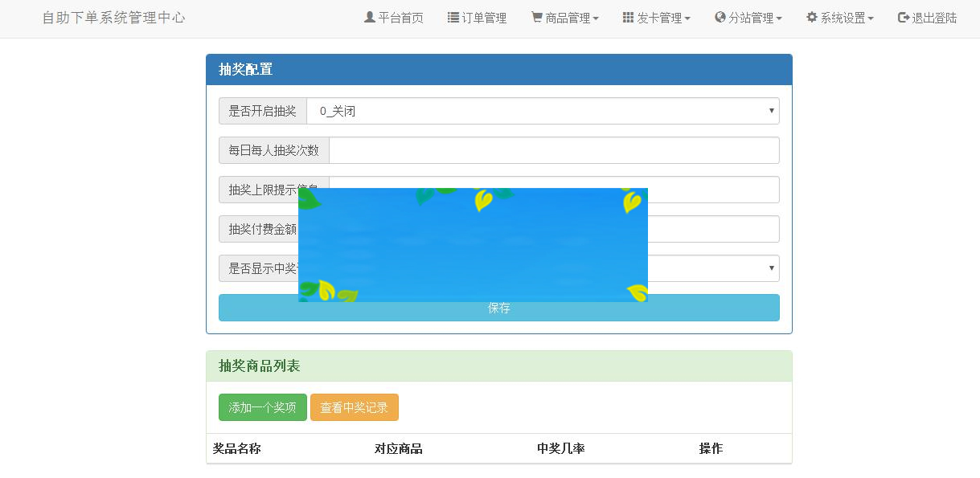Click the grid icon beside 发卡管理
Viewport: 980px width, 478px height.
click(x=628, y=17)
